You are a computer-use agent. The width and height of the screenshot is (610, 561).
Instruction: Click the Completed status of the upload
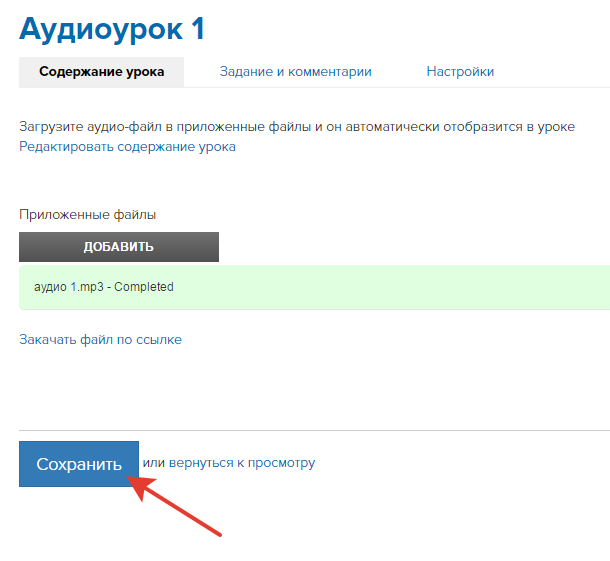click(145, 287)
